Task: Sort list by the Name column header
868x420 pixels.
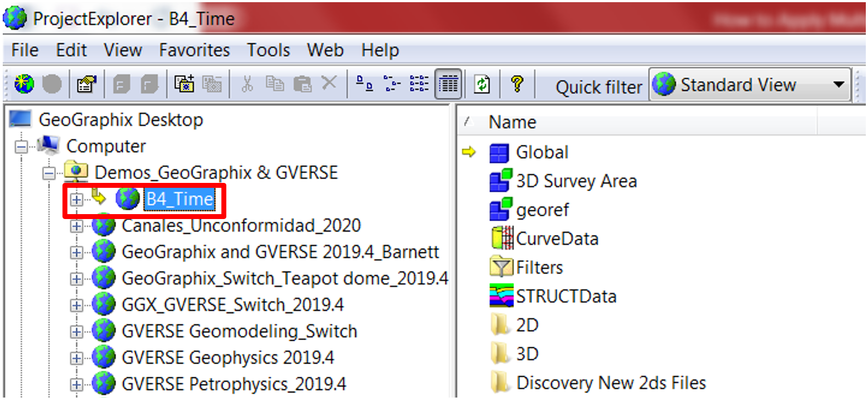Action: (x=512, y=122)
